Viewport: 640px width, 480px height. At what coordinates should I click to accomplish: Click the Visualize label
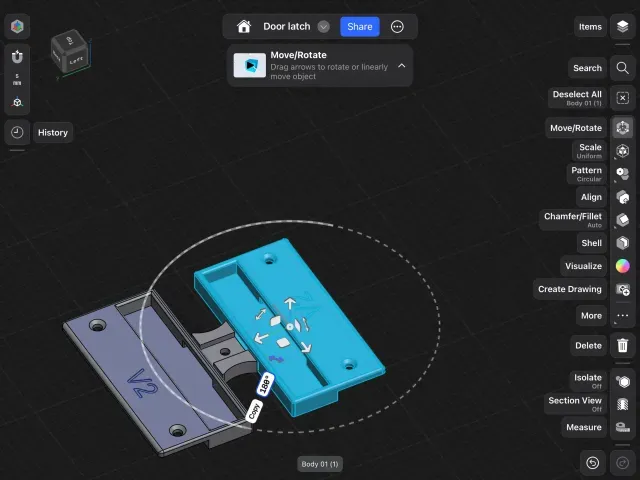click(x=583, y=266)
